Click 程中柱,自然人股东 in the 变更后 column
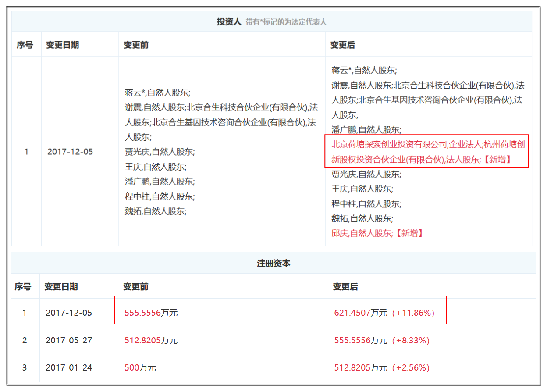Screen dimensions: 547x392 point(366,204)
